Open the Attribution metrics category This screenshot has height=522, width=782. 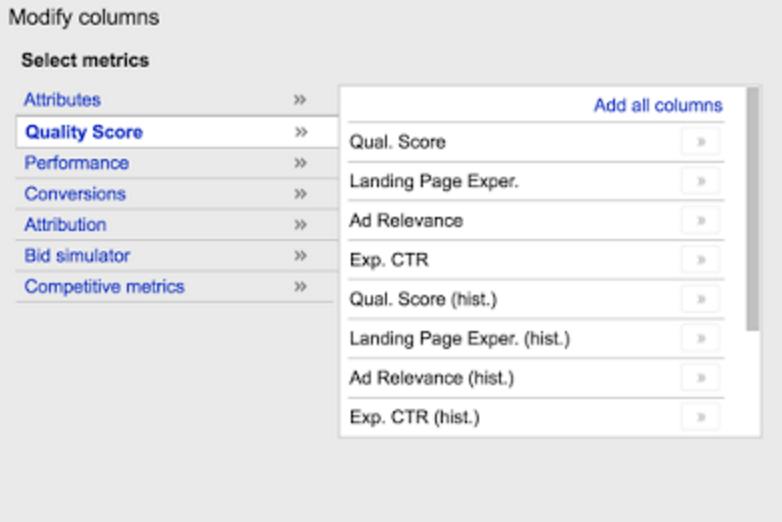point(65,225)
